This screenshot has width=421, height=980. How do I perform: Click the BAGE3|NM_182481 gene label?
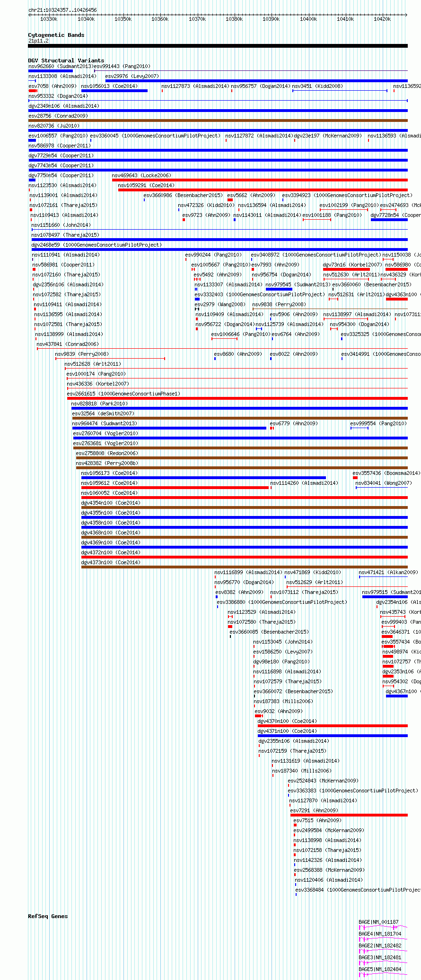380,958
